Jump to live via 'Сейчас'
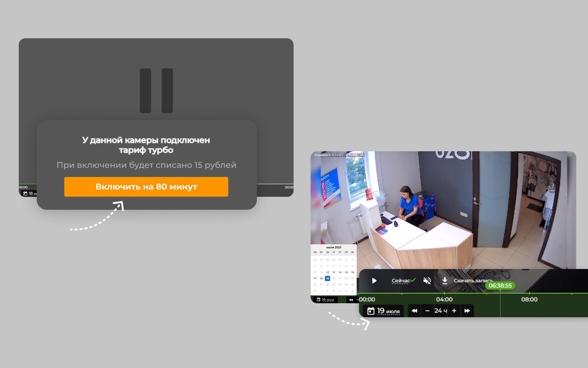This screenshot has height=368, width=588. (401, 281)
